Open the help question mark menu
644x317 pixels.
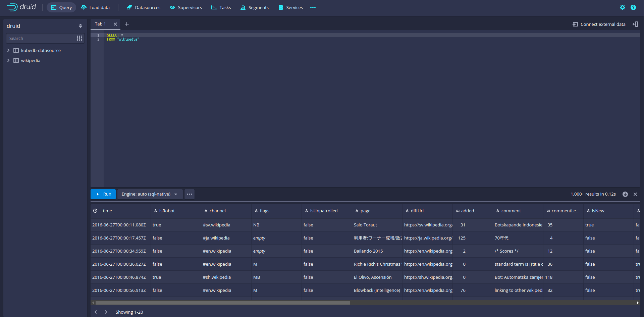(x=633, y=7)
